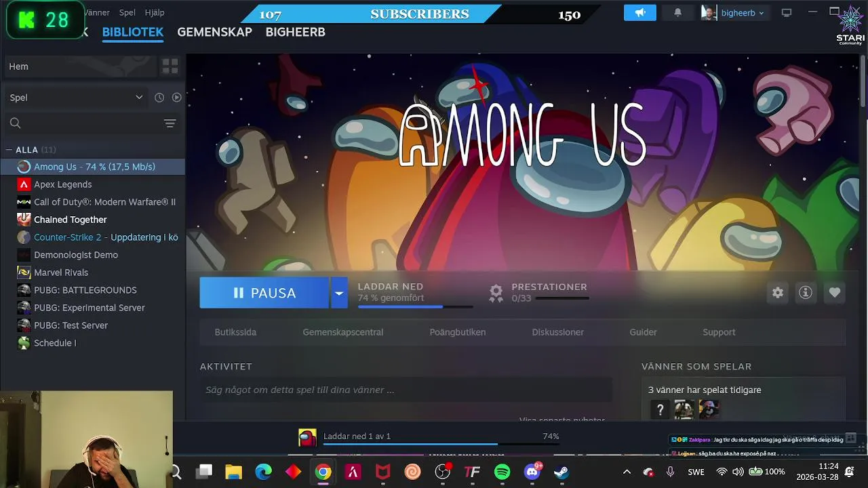Click the Hem home button
868x488 pixels.
pyautogui.click(x=80, y=66)
